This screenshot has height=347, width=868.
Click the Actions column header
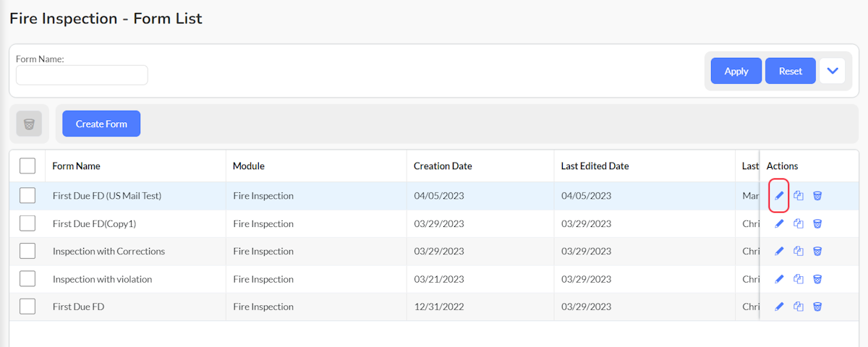tap(783, 166)
